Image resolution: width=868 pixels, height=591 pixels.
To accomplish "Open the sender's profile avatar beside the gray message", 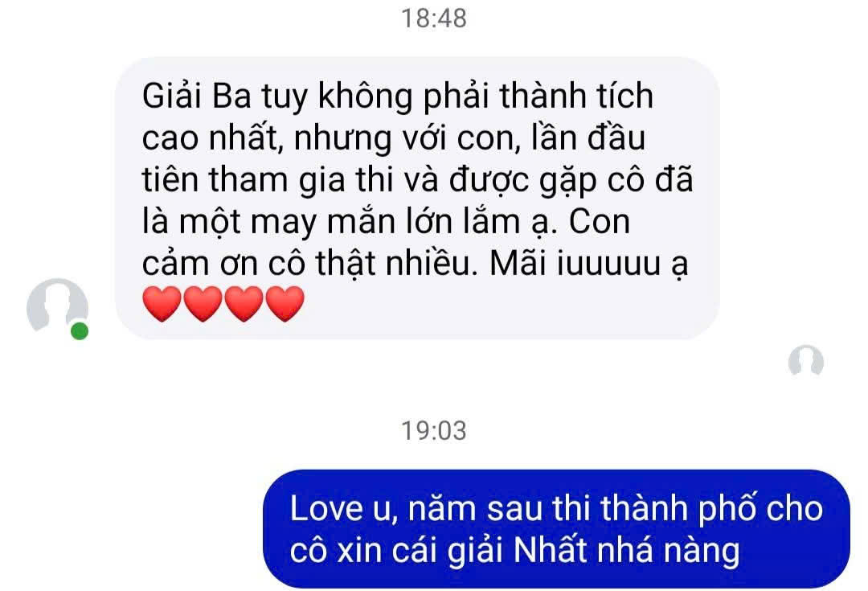I will point(58,307).
